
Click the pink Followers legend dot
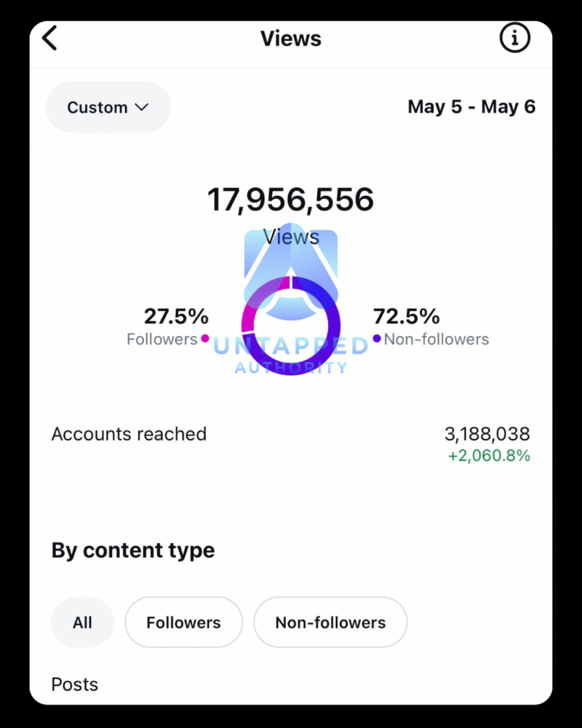pyautogui.click(x=205, y=339)
